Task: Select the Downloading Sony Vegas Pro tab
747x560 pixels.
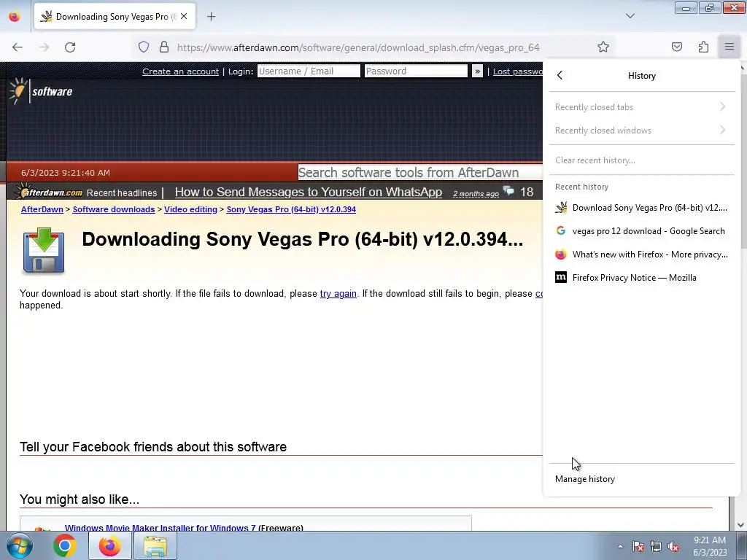Action: [x=115, y=17]
